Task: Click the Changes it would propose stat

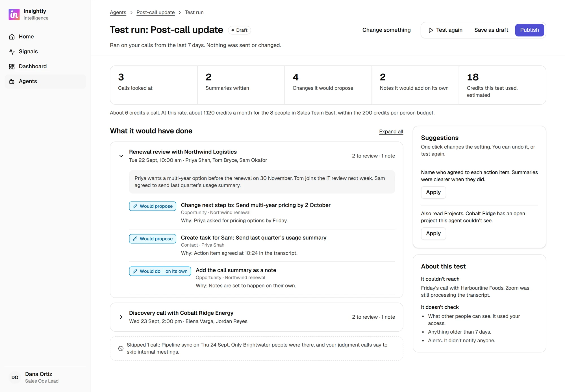Action: point(328,85)
